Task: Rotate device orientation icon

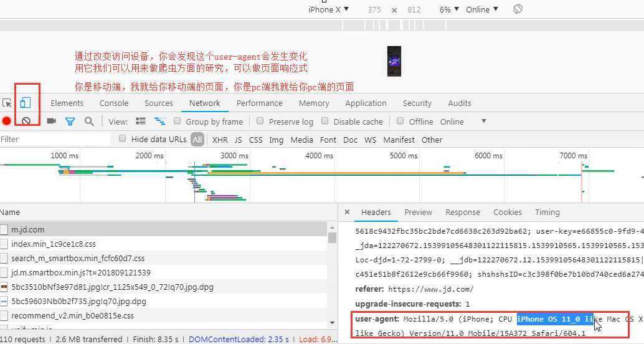Action: pyautogui.click(x=518, y=9)
